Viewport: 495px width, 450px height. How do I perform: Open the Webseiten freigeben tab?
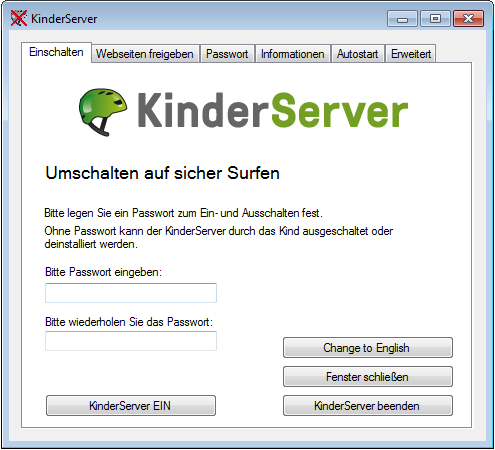click(x=145, y=54)
